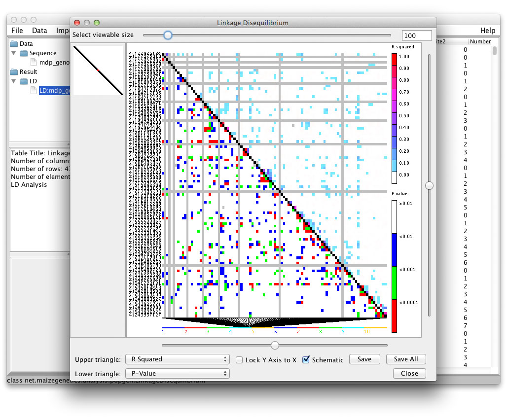Viewport: 507px width, 420px height.
Task: Click the horizontal position slider knob below plot
Action: 275,346
